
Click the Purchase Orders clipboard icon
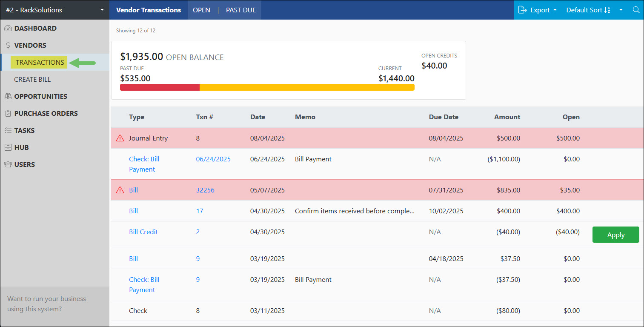tap(9, 113)
